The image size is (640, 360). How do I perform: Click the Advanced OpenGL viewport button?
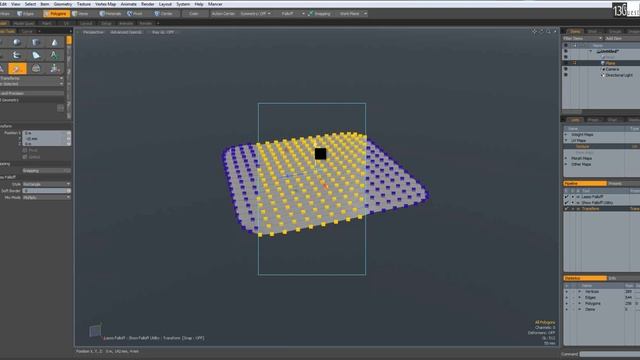(126, 32)
